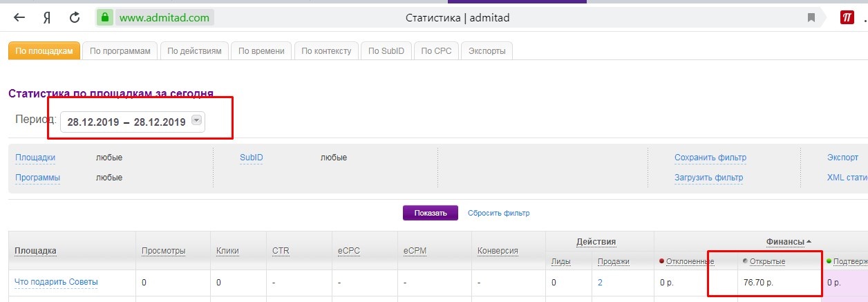
Task: Select the любые value next to SubID
Action: click(334, 158)
